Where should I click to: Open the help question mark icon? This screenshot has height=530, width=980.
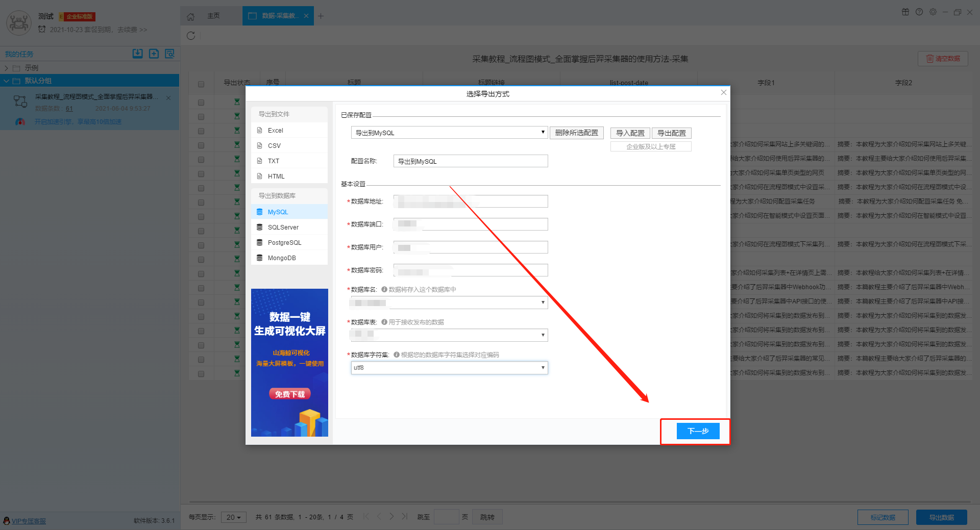pyautogui.click(x=919, y=12)
